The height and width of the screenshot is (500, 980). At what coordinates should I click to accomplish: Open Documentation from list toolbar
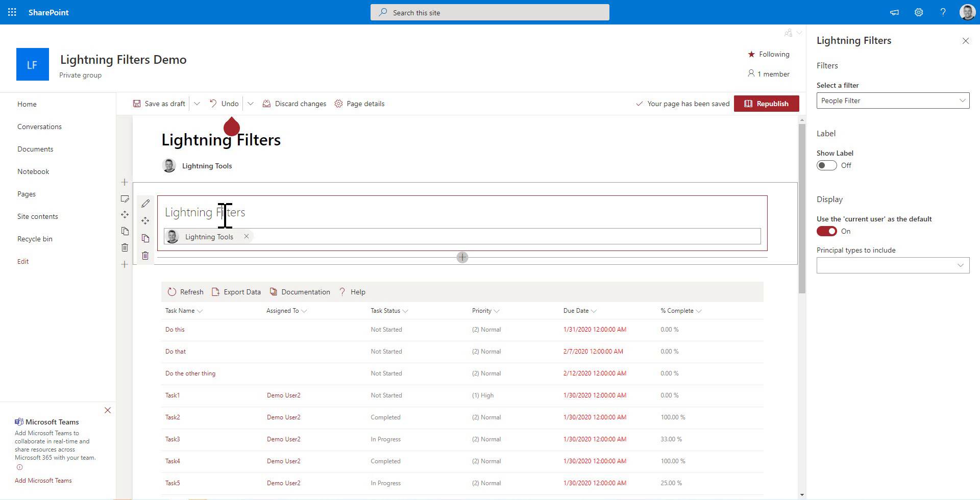[300, 292]
